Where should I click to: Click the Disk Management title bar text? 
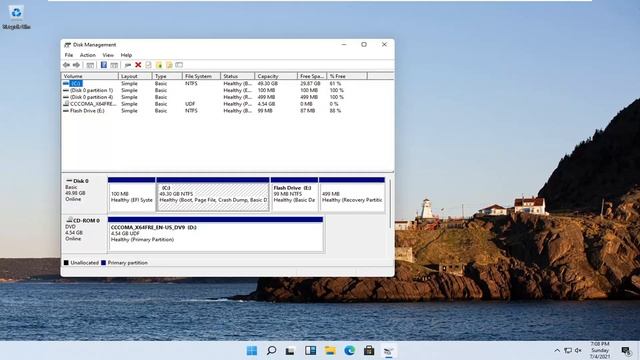pos(94,45)
